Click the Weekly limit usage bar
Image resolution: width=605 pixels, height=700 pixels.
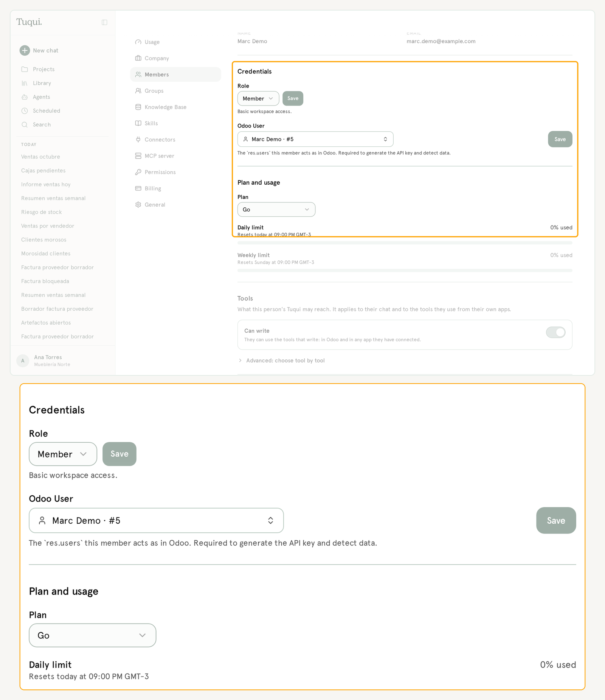(405, 271)
